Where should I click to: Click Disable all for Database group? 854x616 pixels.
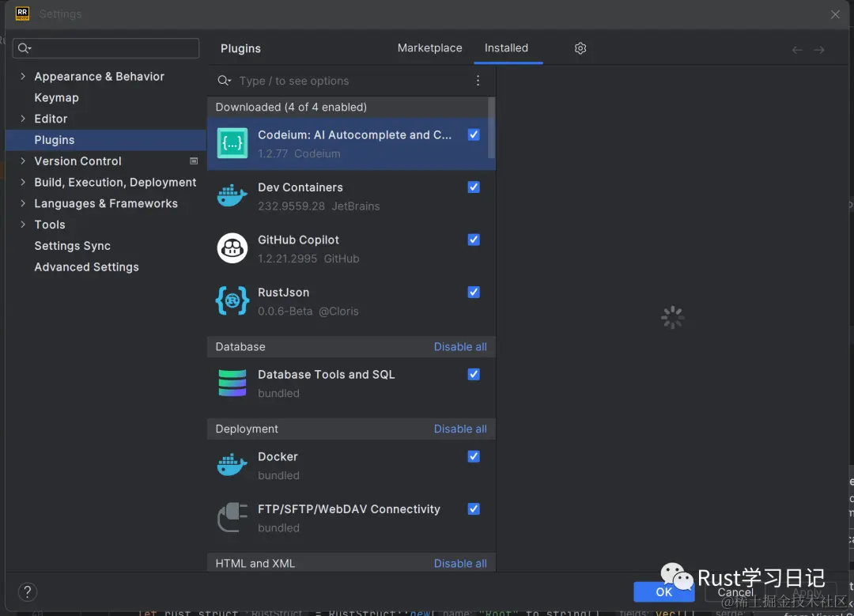tap(460, 346)
